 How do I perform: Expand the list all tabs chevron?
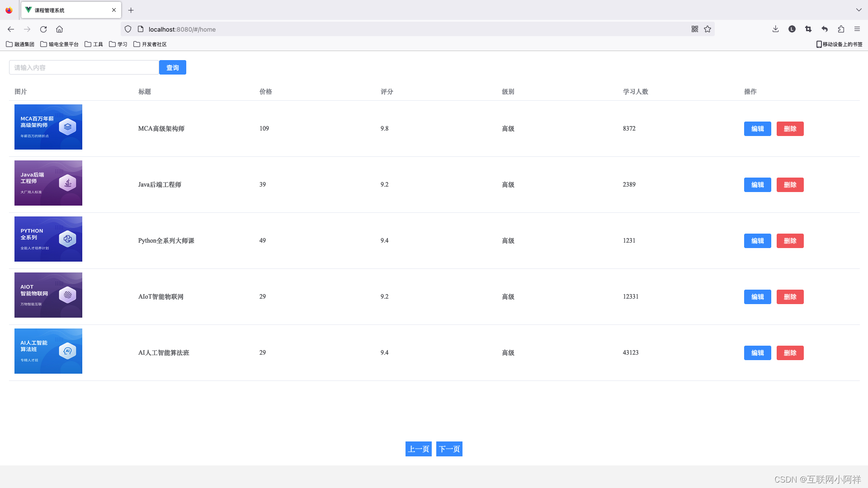click(859, 10)
